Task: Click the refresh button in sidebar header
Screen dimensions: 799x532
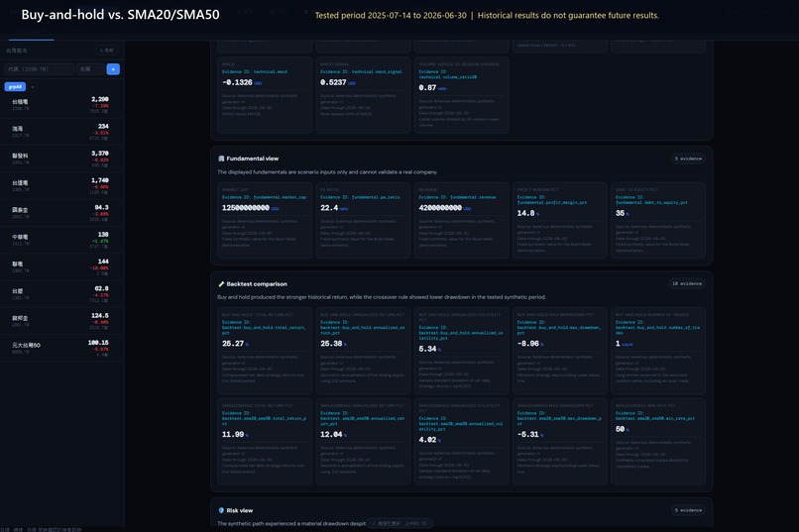Action: coord(107,50)
